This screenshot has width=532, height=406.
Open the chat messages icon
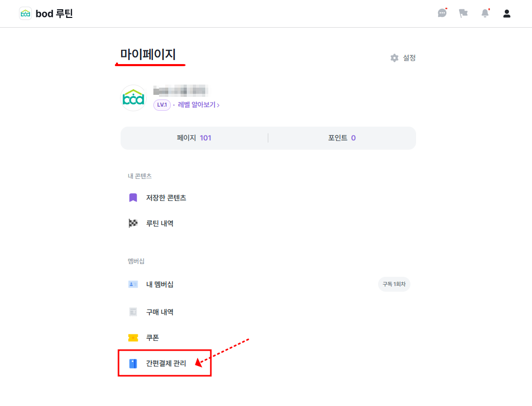click(442, 13)
